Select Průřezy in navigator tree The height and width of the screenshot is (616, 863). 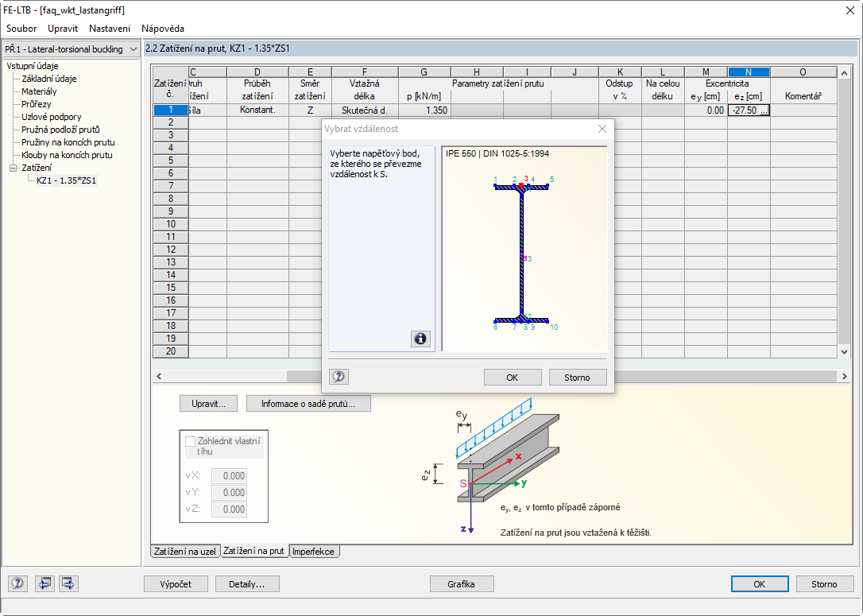tap(37, 104)
